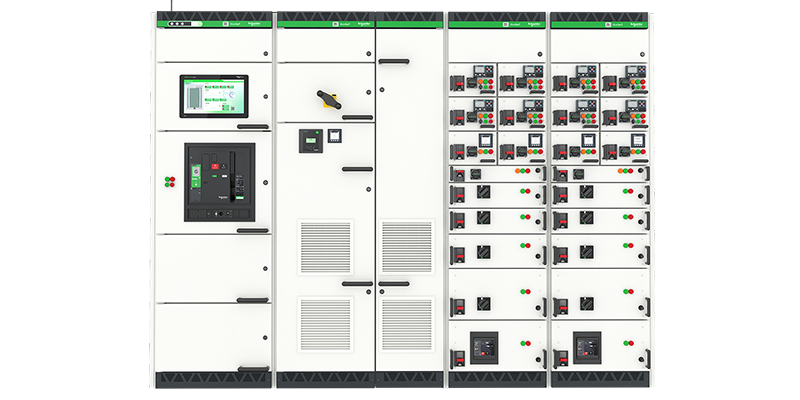Click the red-green light cluster beside the large breaker
The image size is (800, 400).
point(170,182)
